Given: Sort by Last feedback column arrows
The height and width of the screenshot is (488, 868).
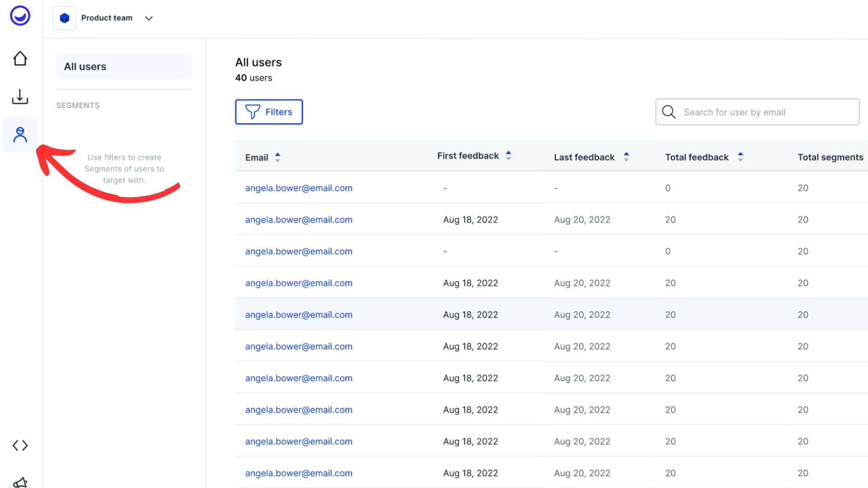Looking at the screenshot, I should point(626,157).
